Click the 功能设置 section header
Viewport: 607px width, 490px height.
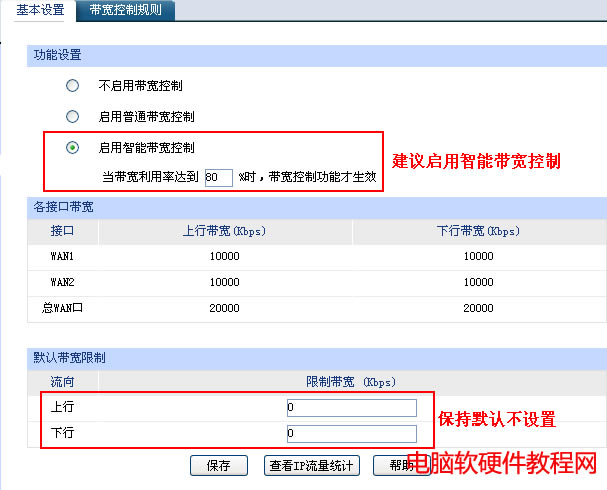pyautogui.click(x=58, y=55)
